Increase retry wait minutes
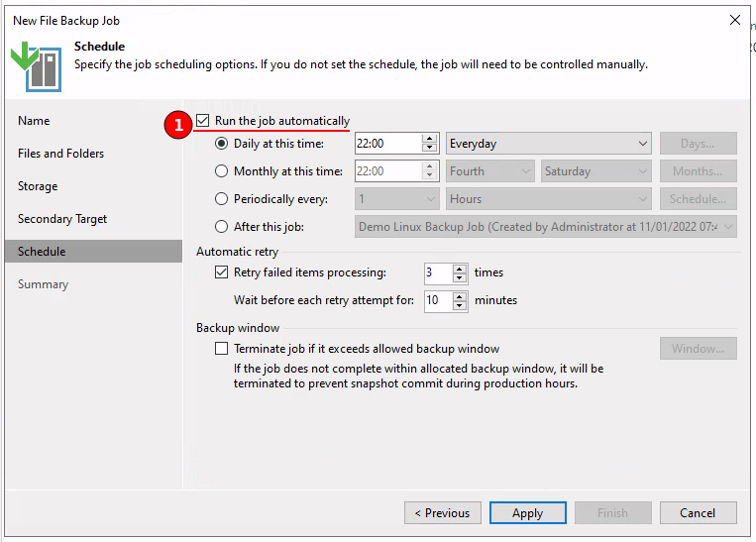This screenshot has width=756, height=542. click(x=460, y=295)
